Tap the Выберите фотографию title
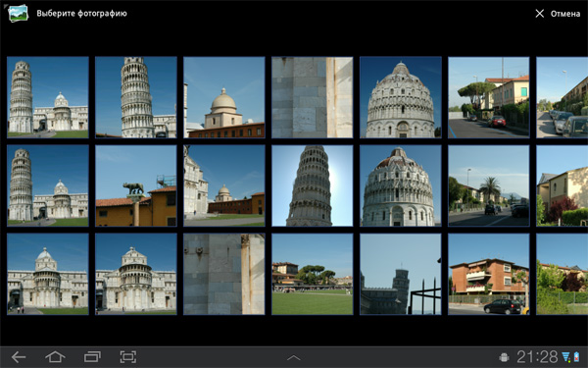 81,14
